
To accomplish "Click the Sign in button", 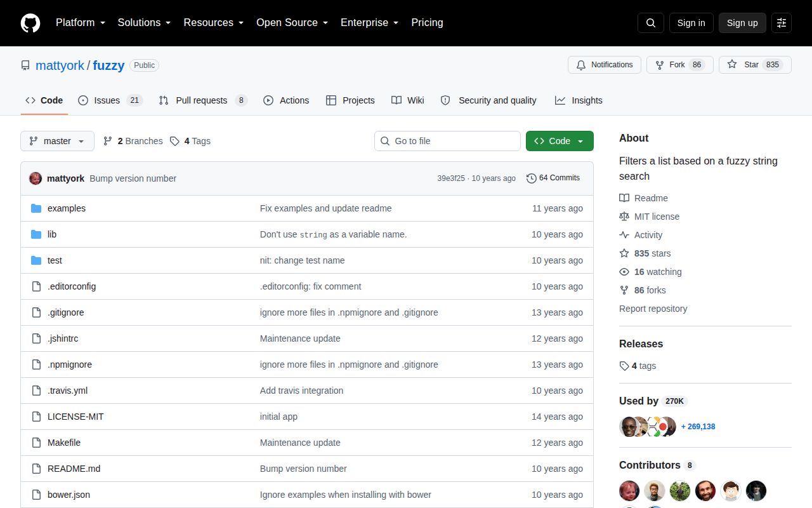I will [x=691, y=23].
